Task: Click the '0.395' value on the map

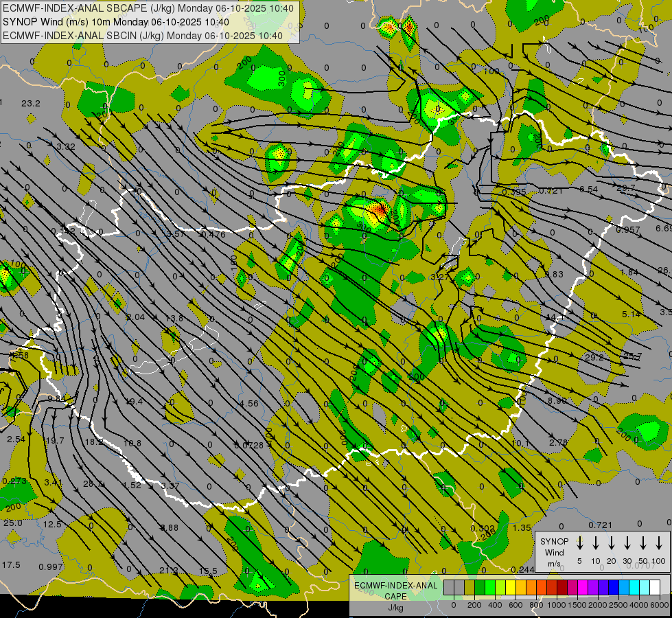Action: 514,192
